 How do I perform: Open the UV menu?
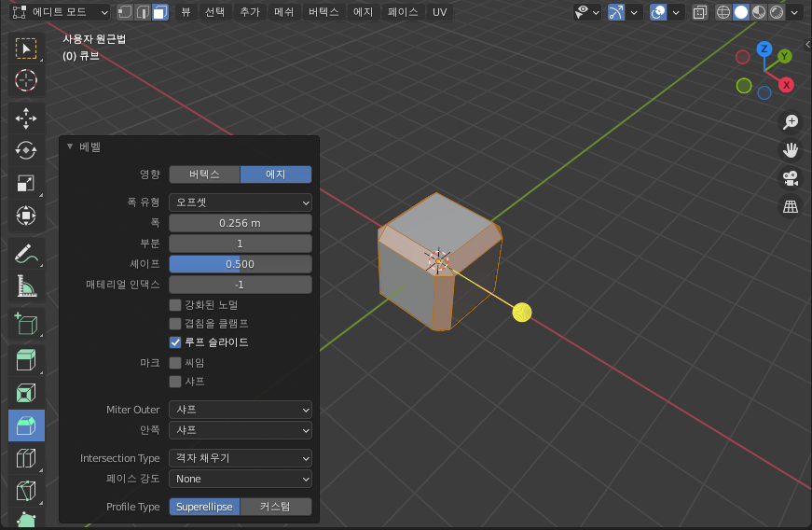click(440, 12)
